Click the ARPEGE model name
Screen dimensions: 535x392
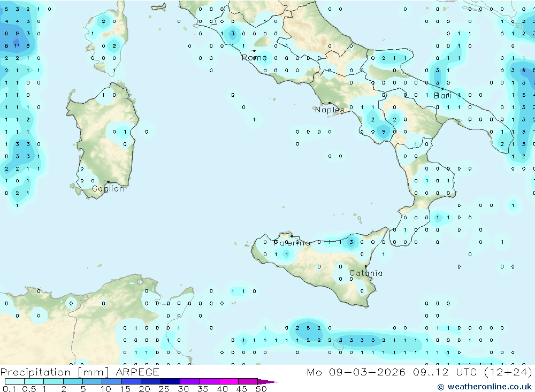tap(137, 372)
